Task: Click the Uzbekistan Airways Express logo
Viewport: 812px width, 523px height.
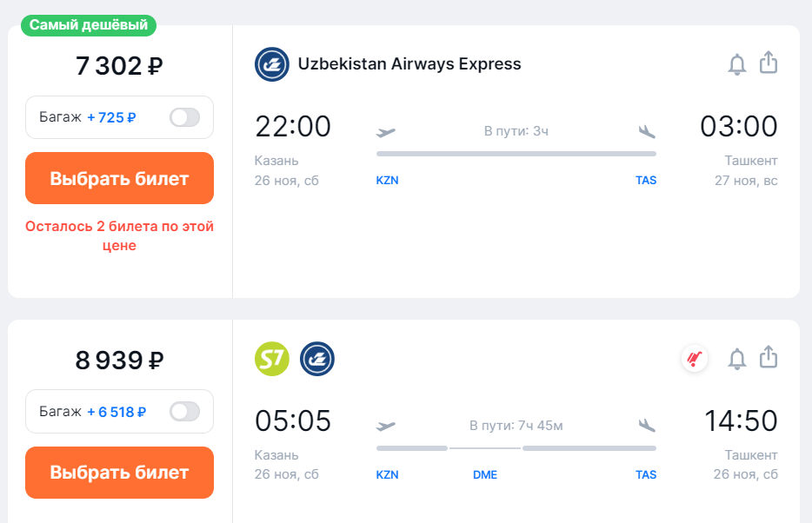Action: (272, 64)
